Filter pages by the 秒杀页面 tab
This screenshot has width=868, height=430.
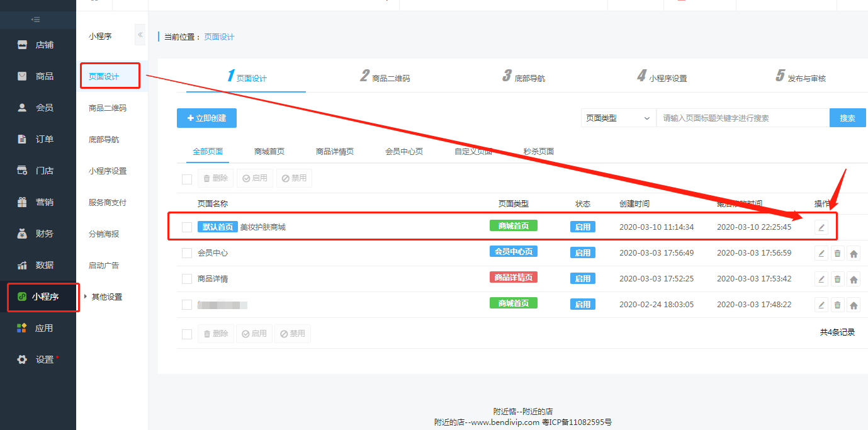tap(539, 152)
